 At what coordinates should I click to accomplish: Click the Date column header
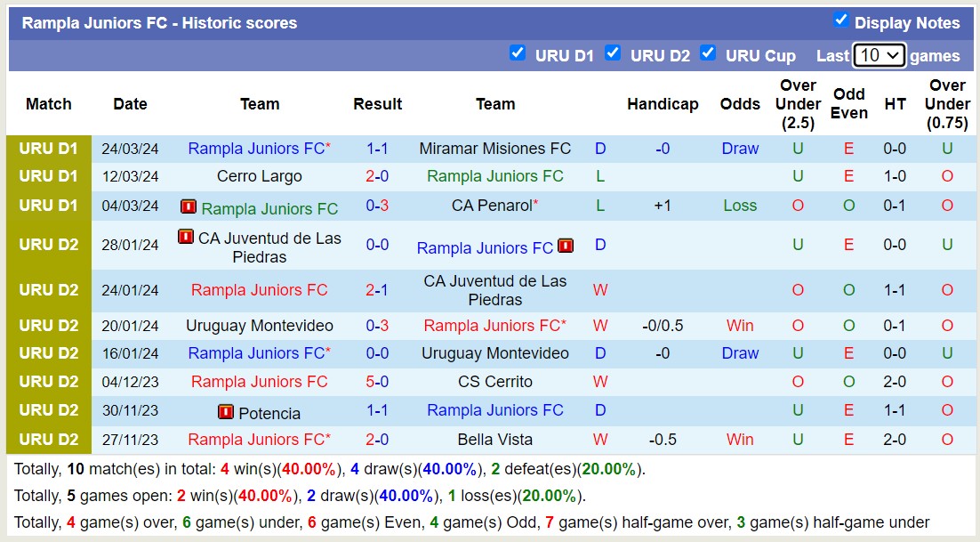[x=130, y=104]
